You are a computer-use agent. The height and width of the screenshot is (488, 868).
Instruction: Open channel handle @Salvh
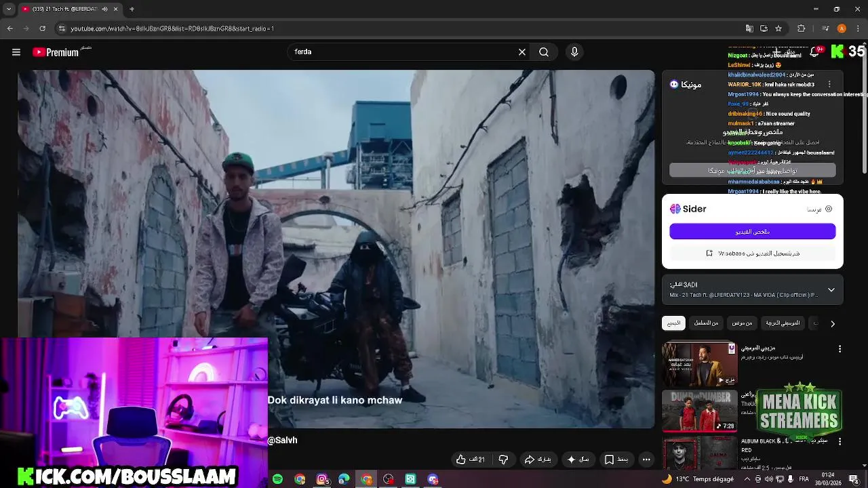[x=282, y=441]
